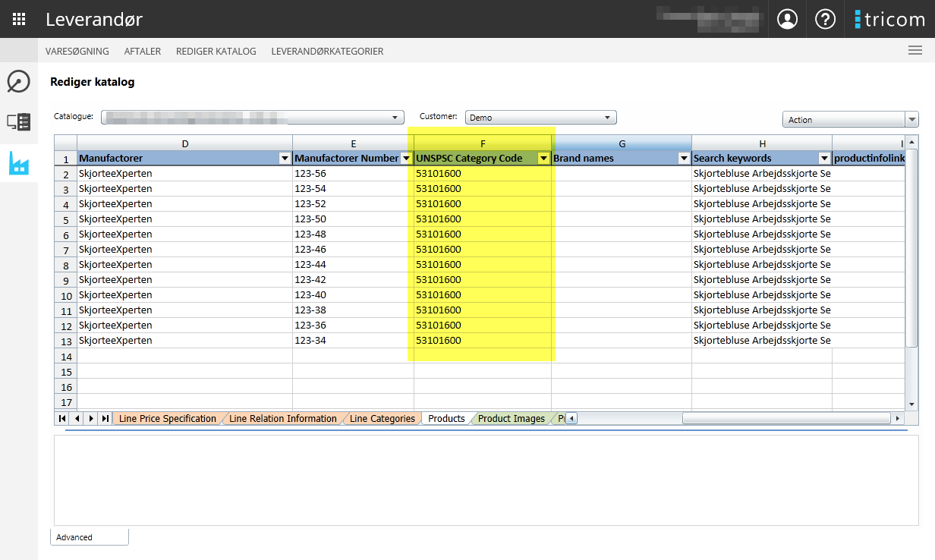Select the cell containing 123-42
The width and height of the screenshot is (935, 560).
click(354, 280)
